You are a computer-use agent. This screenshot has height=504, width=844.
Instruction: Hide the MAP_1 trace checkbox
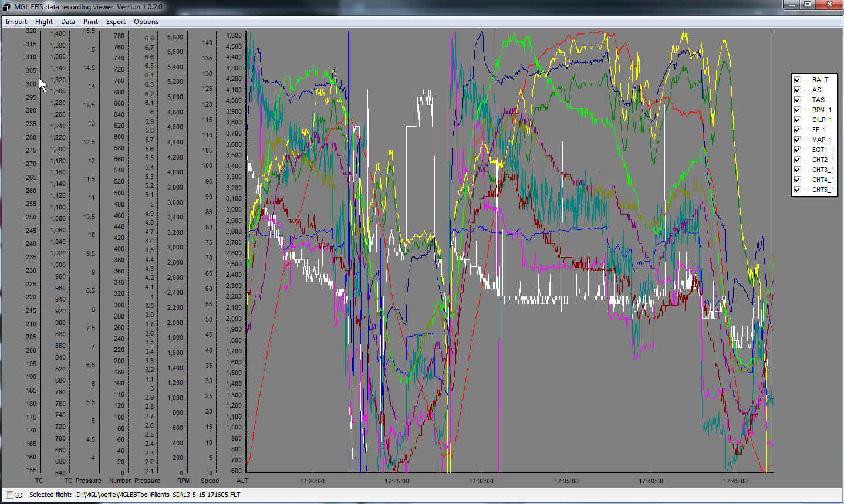tap(797, 140)
